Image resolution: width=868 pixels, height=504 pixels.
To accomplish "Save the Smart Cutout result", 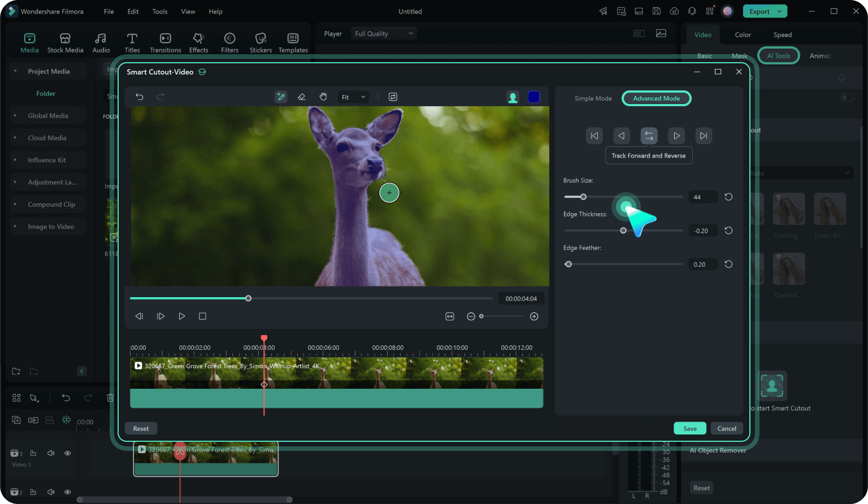I will pos(690,428).
